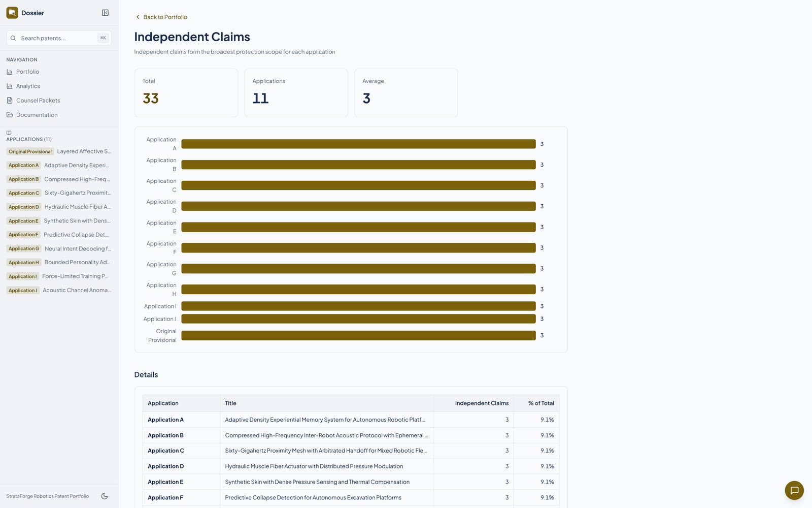Select Application H Bounded Personality sidebar item
This screenshot has width=812, height=508.
pyautogui.click(x=59, y=262)
